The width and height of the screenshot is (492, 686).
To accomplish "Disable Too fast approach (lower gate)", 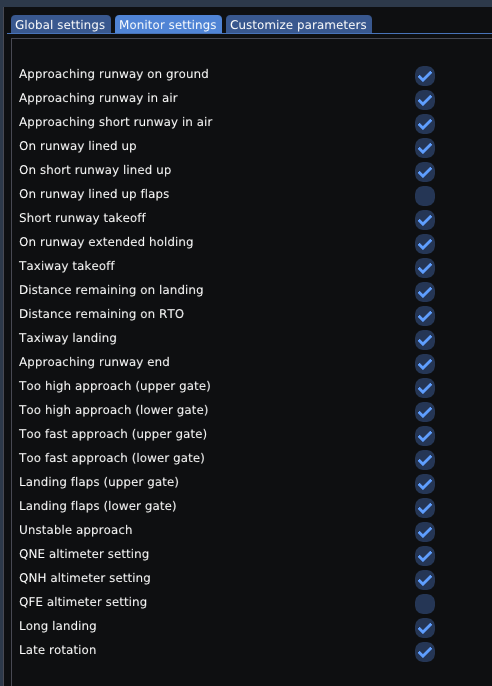I will pos(425,460).
